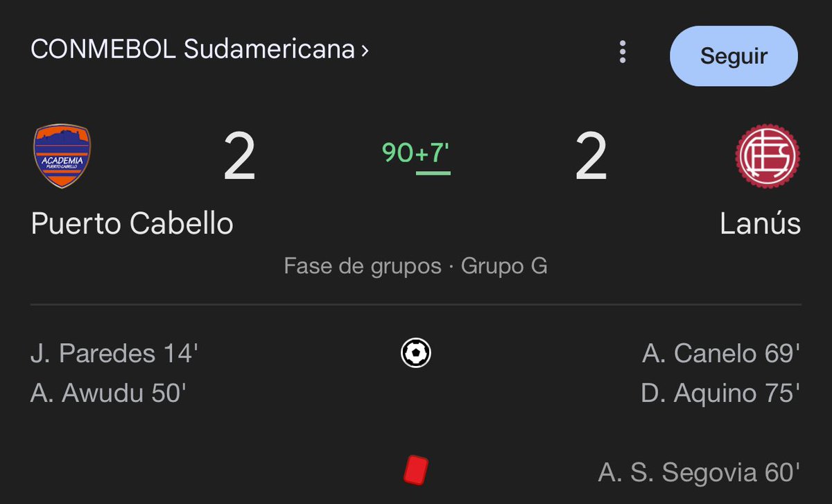This screenshot has width=832, height=504.
Task: Click the red card icon
Action: click(x=415, y=469)
